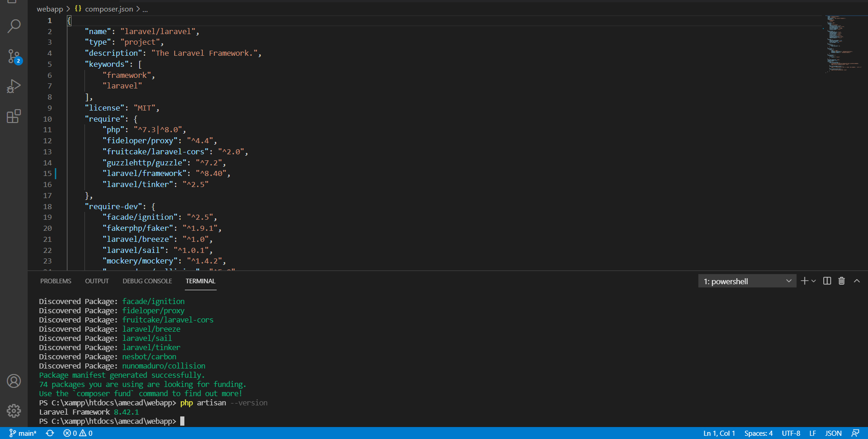Image resolution: width=868 pixels, height=439 pixels.
Task: Open the Search view in activity bar
Action: (14, 26)
